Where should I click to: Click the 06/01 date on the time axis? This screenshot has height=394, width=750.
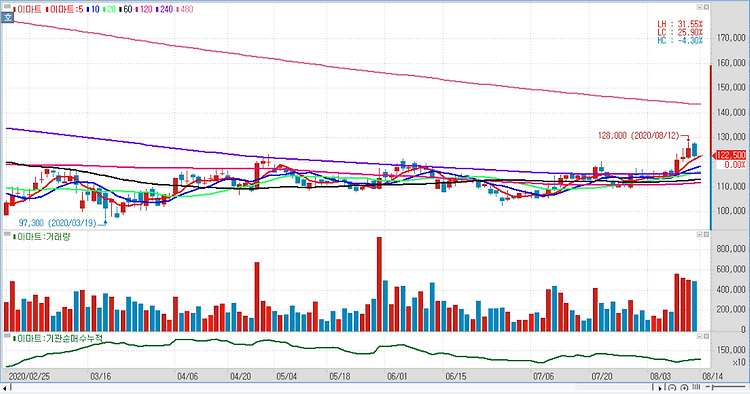click(397, 376)
